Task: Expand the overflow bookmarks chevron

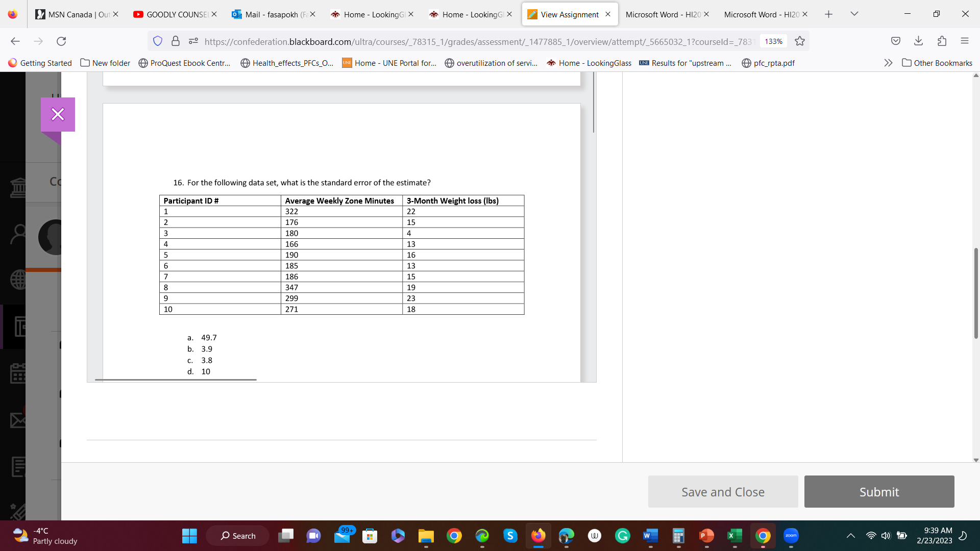Action: point(888,63)
